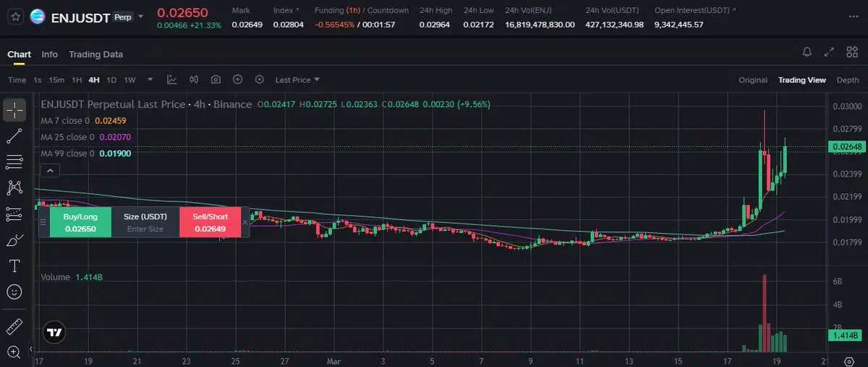Grab the quick order panel drag handle
The height and width of the screenshot is (367, 868).
(43, 222)
